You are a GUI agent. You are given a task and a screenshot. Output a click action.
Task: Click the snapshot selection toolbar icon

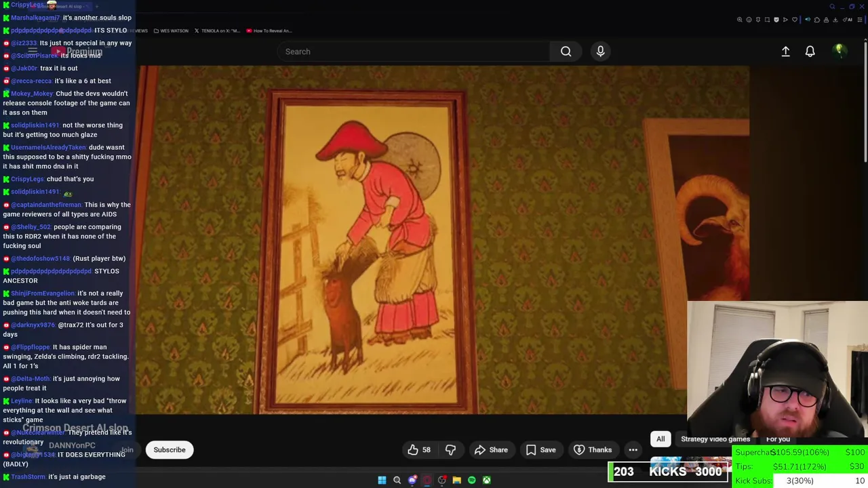coord(767,20)
